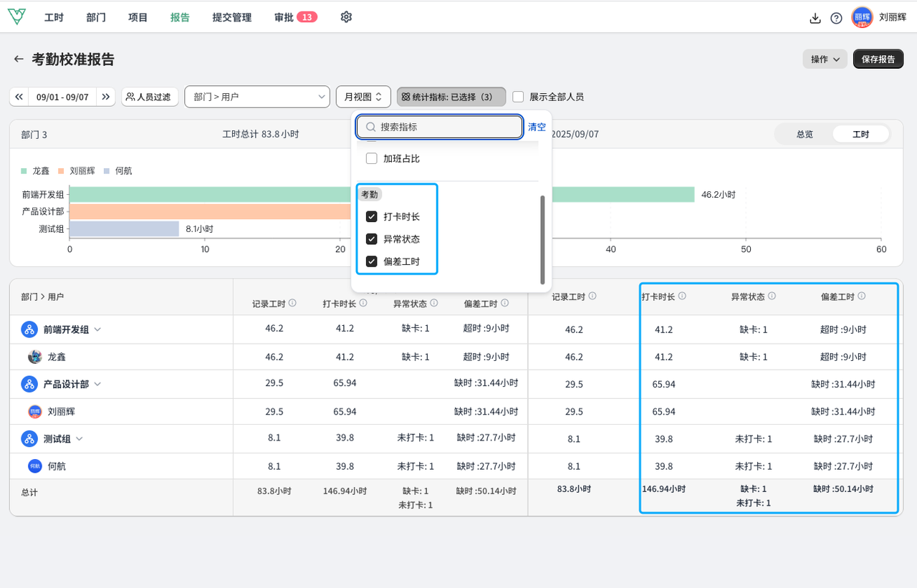Enable the 展示全部人员 checkbox
Viewport: 917px width, 588px height.
(518, 97)
